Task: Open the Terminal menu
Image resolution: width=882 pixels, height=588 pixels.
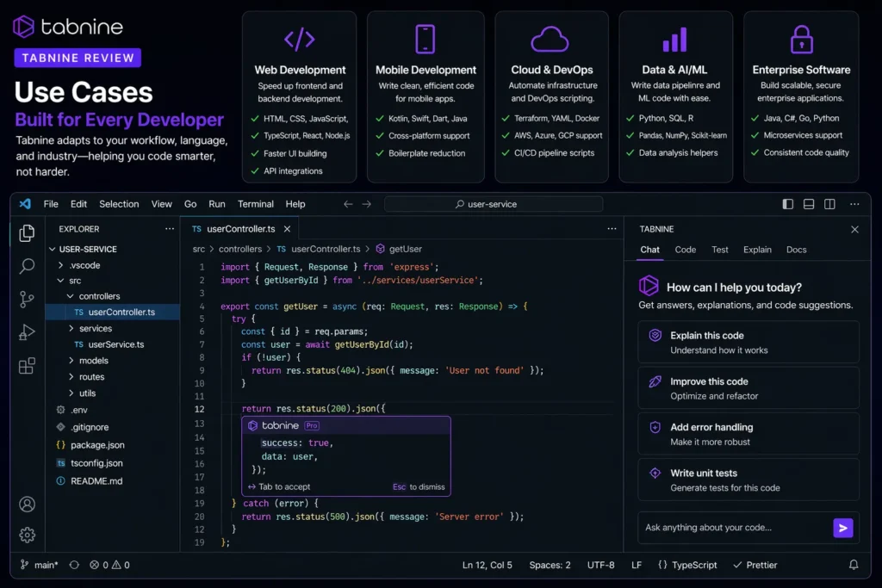Action: (255, 204)
